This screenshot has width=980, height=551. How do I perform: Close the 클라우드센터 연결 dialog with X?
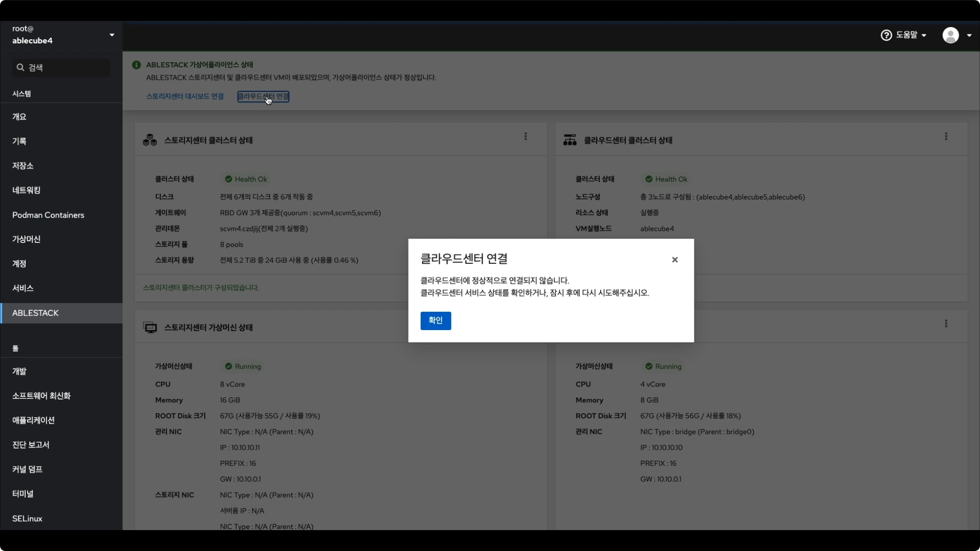[674, 260]
